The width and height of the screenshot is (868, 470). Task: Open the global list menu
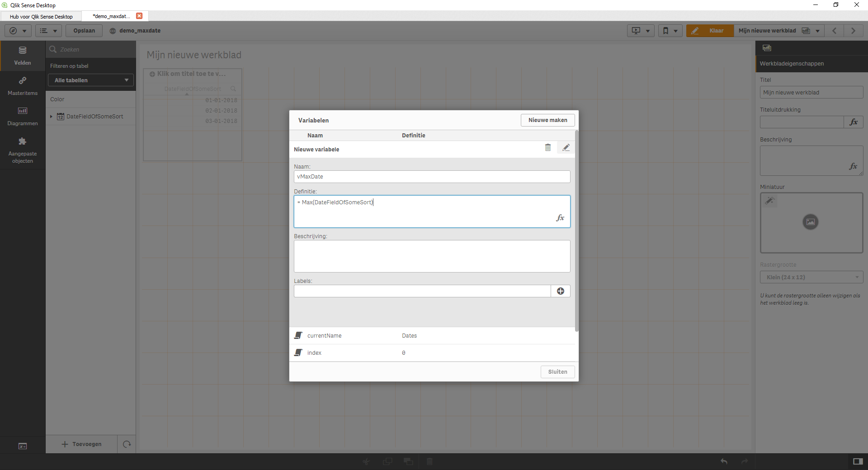tap(48, 31)
